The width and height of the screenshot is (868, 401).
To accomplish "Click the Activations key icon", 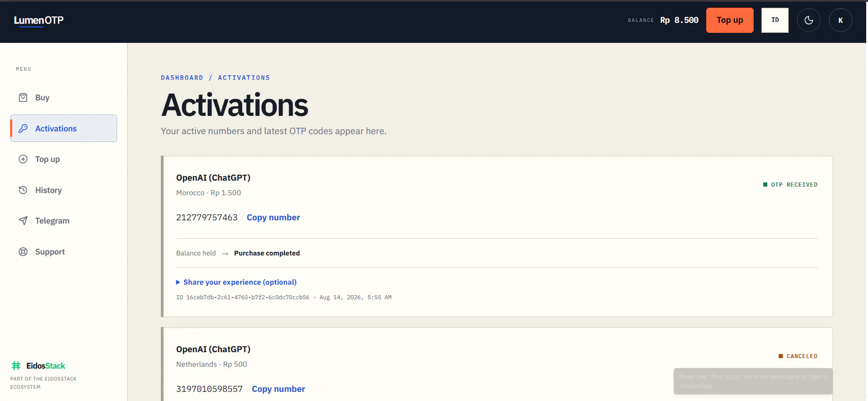I will [23, 128].
